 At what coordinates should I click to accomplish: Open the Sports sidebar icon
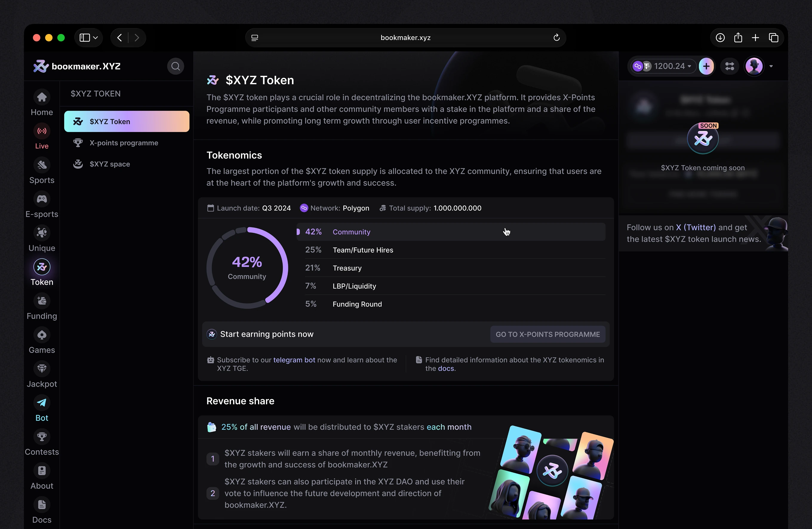pyautogui.click(x=41, y=165)
